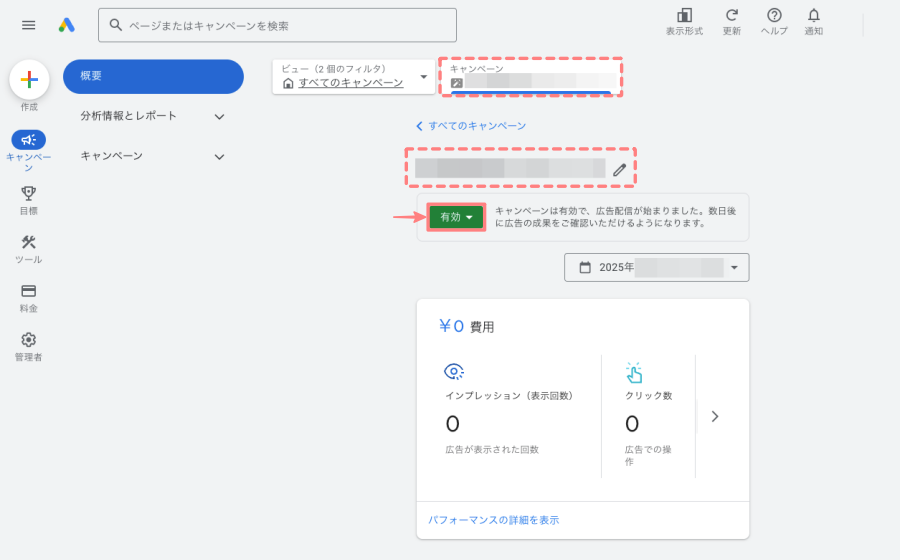Image resolution: width=900 pixels, height=560 pixels.
Task: Go back to すべてのキャンペーン link
Action: pos(471,126)
